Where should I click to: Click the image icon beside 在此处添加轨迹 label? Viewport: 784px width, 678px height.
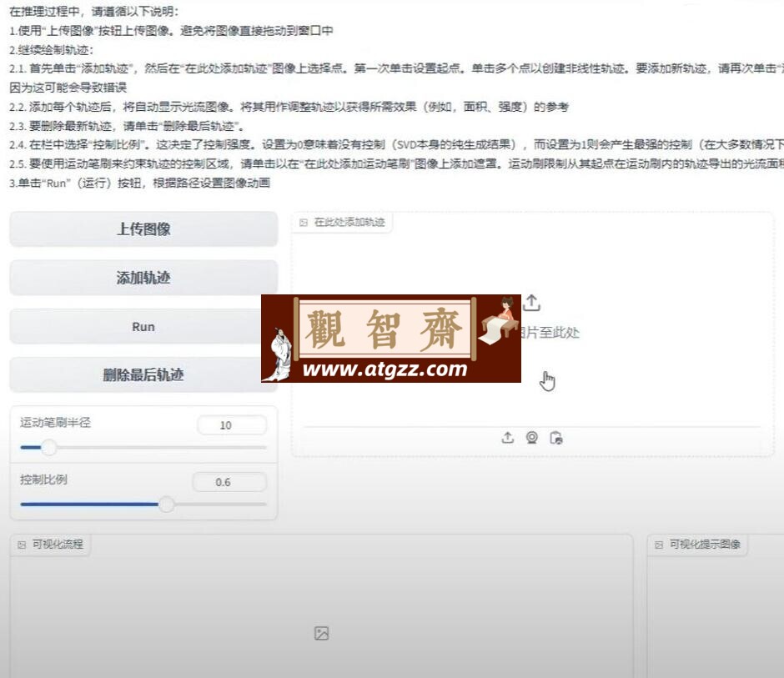[x=304, y=223]
